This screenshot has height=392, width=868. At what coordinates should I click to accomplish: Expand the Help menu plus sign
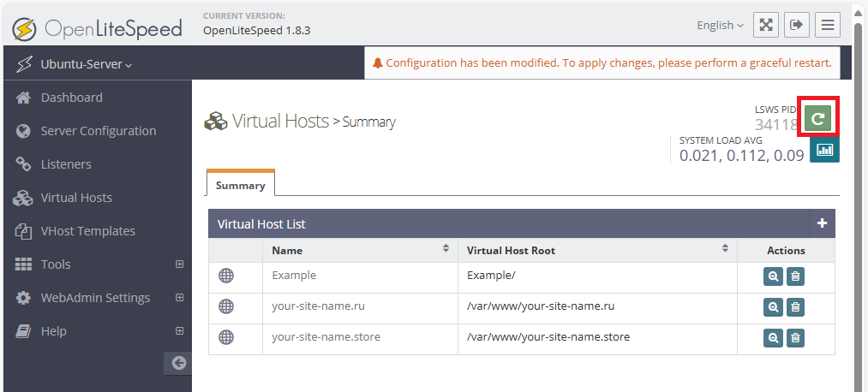coord(179,331)
